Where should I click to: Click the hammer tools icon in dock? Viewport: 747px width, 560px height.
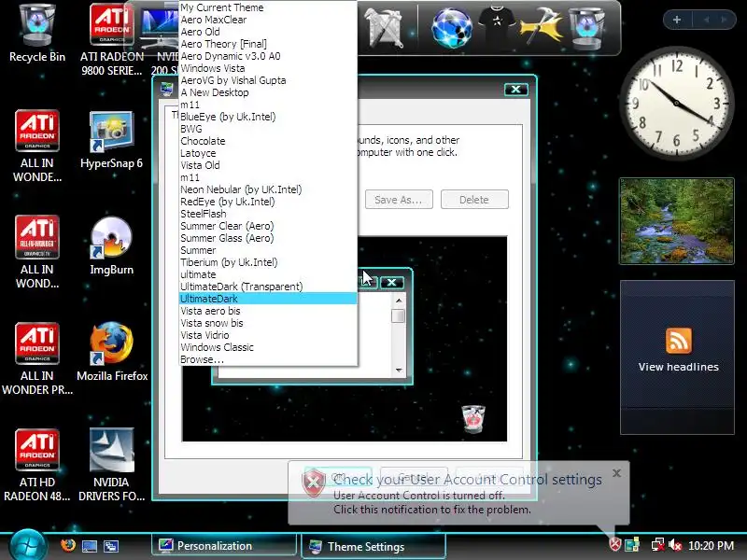coord(542,26)
